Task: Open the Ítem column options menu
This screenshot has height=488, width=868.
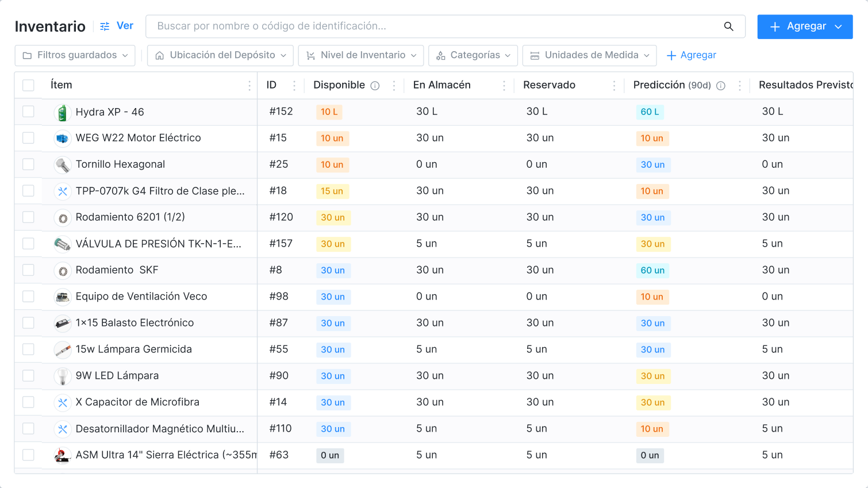Action: (x=249, y=86)
